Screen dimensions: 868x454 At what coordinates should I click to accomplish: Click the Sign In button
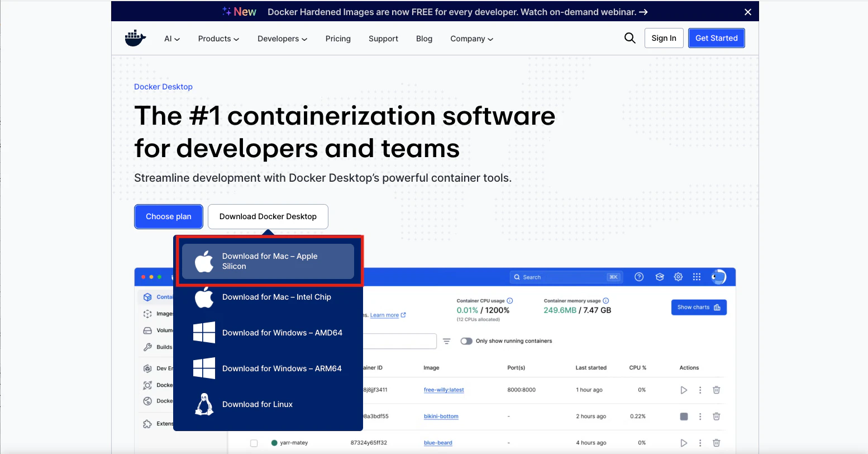pos(664,38)
